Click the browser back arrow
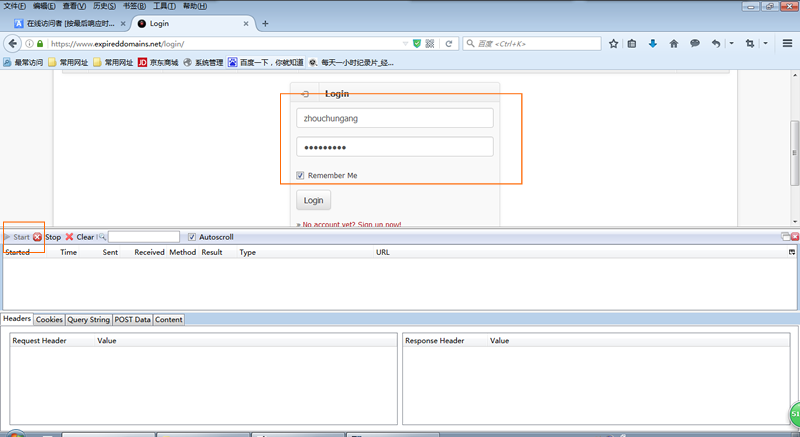 pos(13,44)
